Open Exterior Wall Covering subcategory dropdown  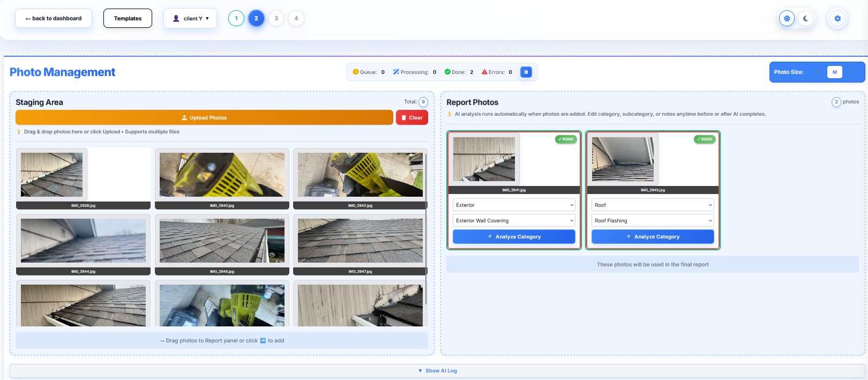[514, 220]
